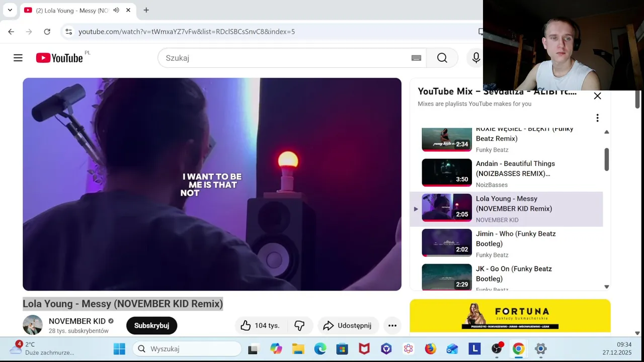The height and width of the screenshot is (362, 644).
Task: Click the playlist scrollbar thumb
Action: tap(606, 159)
